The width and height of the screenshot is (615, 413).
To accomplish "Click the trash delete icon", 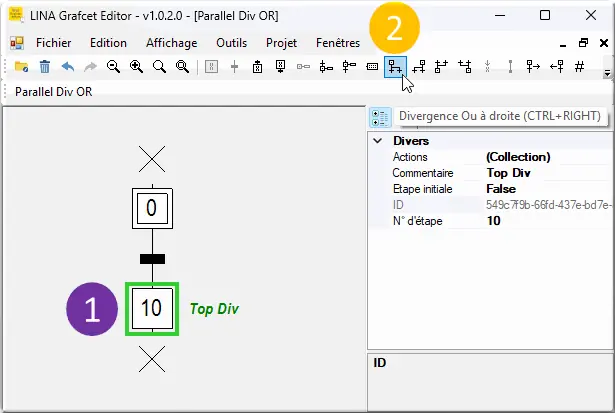I will point(45,67).
